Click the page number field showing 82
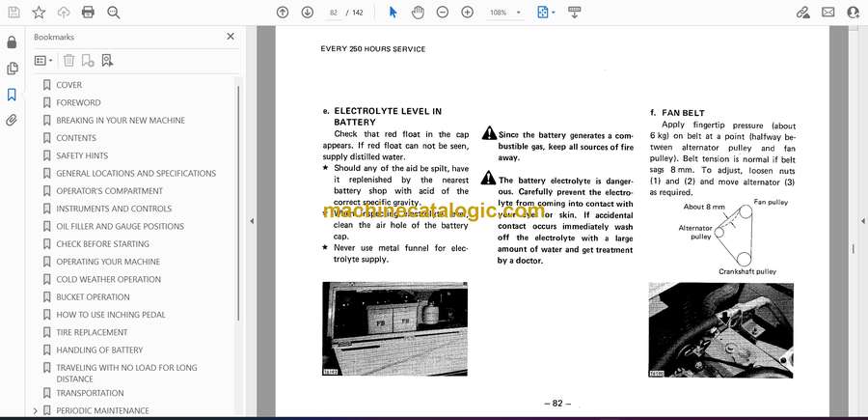The image size is (868, 420). pyautogui.click(x=334, y=13)
